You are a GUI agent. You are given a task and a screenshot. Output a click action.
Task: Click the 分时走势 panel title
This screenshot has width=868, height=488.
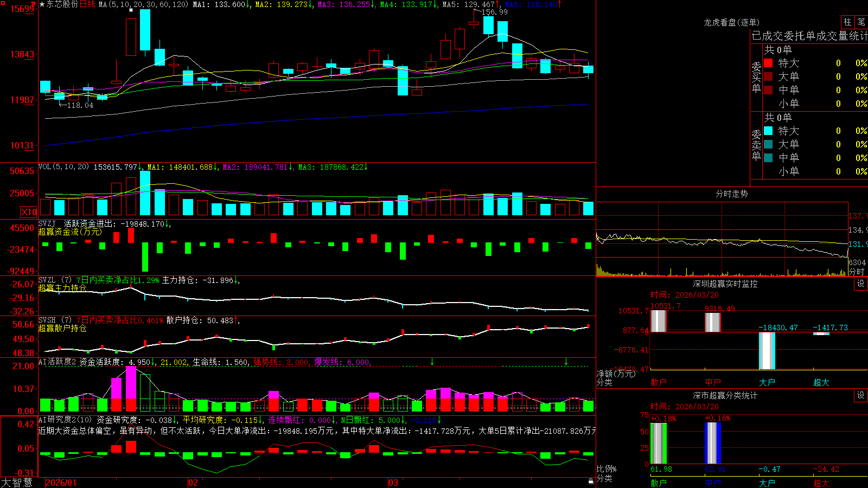(731, 194)
